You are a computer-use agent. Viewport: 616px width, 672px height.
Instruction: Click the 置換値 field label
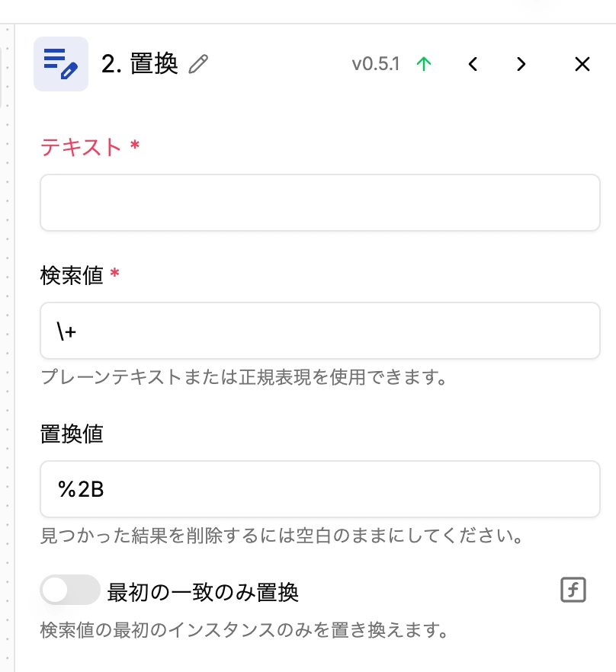[72, 434]
